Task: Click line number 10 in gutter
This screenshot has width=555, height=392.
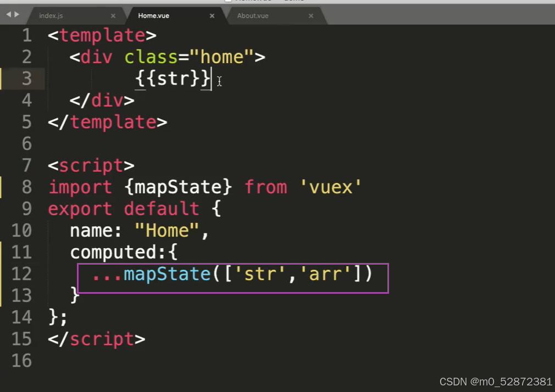Action: (21, 231)
